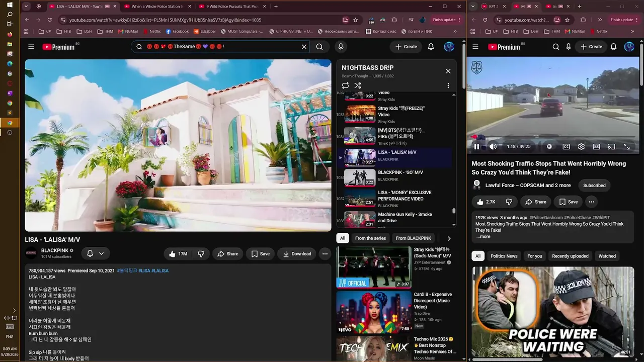Mute the right window video volume

493,147
